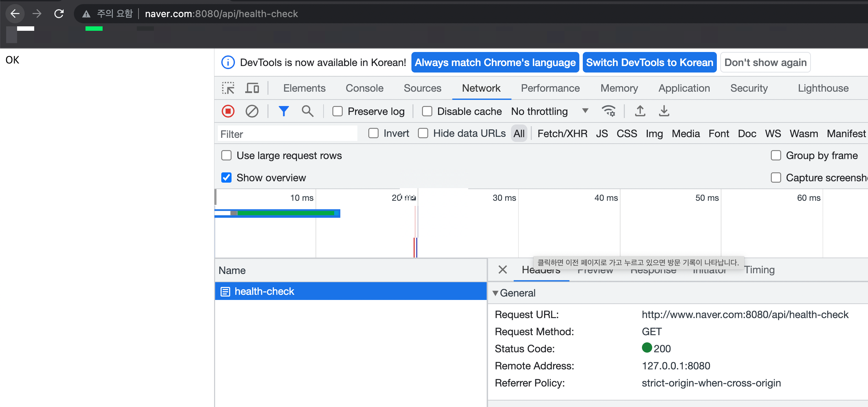This screenshot has height=407, width=868.
Task: Open the No throttling dropdown
Action: (x=549, y=111)
